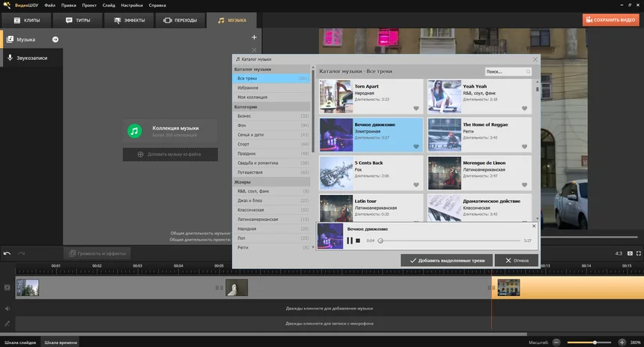644x347 pixels.
Task: Choose the Бизнес category
Action: pyautogui.click(x=272, y=116)
